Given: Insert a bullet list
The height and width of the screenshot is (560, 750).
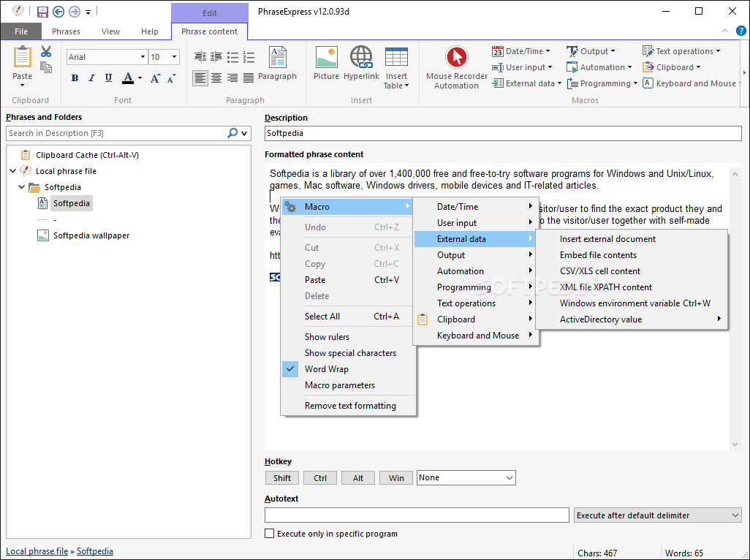Looking at the screenshot, I should coord(233,57).
